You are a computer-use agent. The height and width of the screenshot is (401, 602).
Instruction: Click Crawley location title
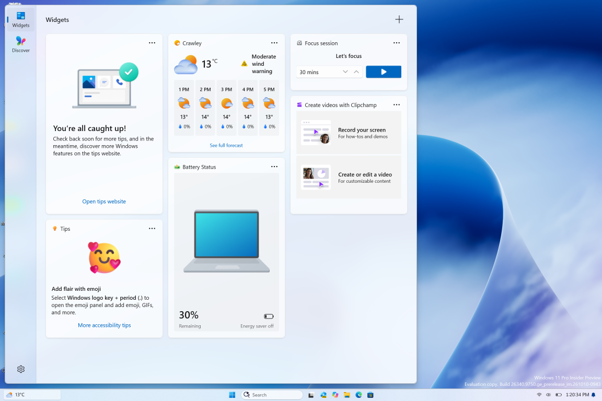tap(192, 43)
